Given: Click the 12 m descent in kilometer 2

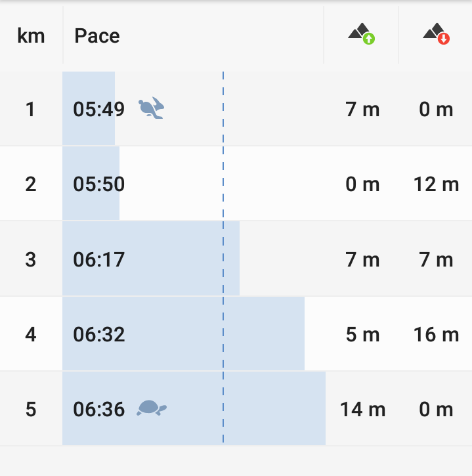Looking at the screenshot, I should click(x=436, y=184).
